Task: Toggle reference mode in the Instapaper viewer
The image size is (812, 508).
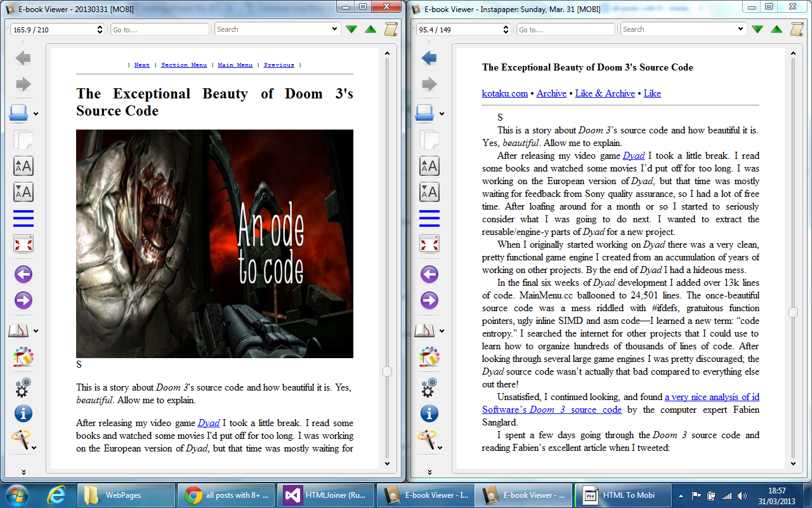Action: coord(429,358)
